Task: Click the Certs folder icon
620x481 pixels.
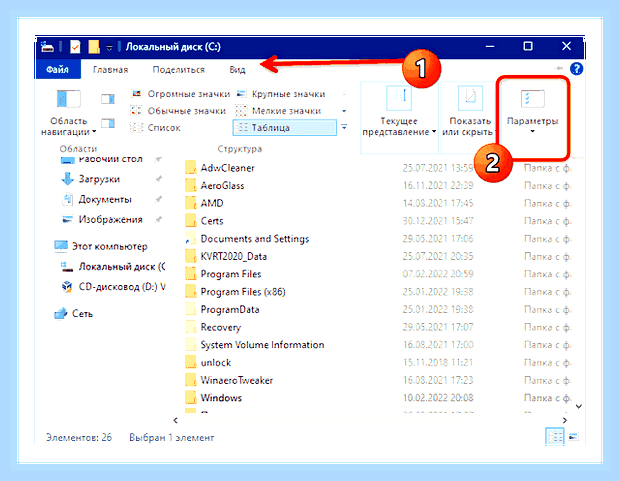Action: (x=191, y=221)
